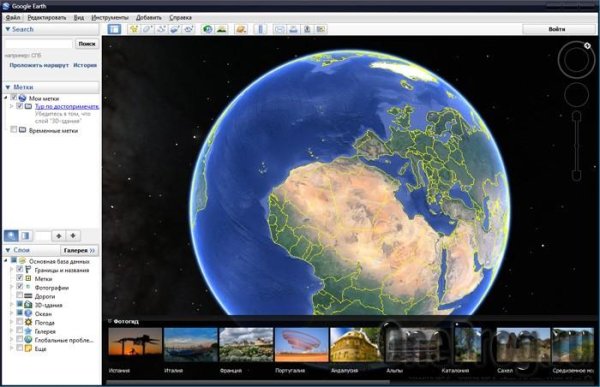Image resolution: width=600 pixels, height=387 pixels.
Task: Click the Погода sun layer icon
Action: 28,322
